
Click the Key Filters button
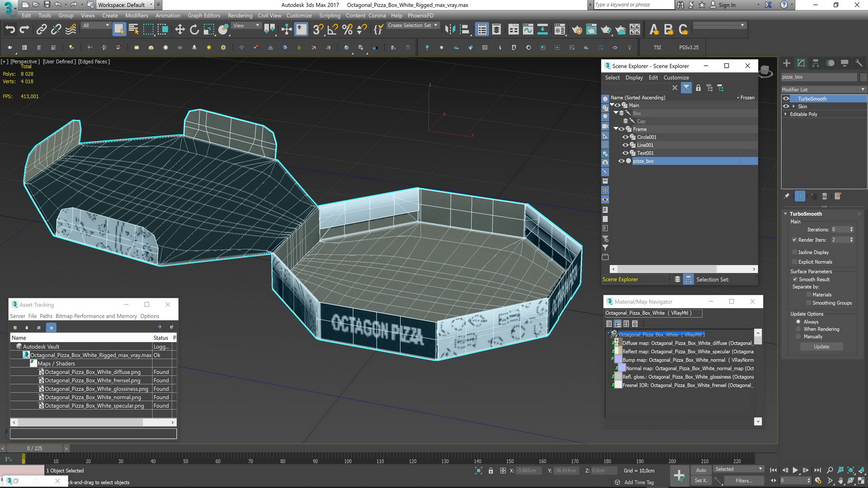[744, 481]
